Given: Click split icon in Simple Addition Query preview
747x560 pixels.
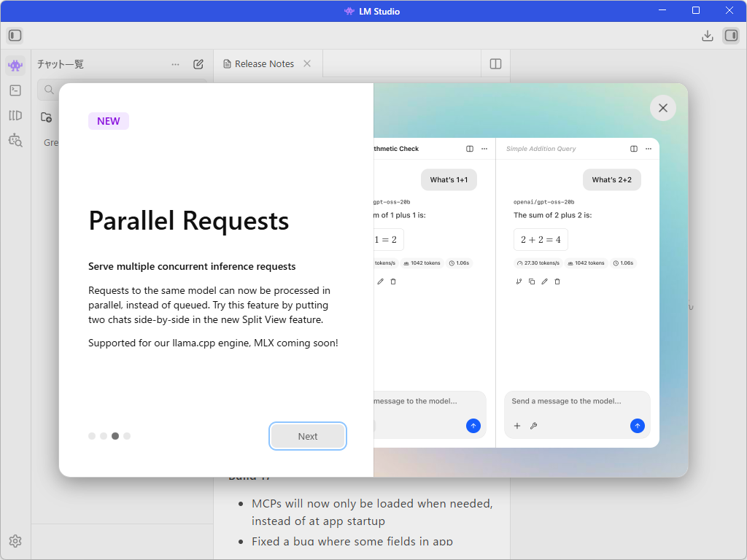Looking at the screenshot, I should [634, 149].
